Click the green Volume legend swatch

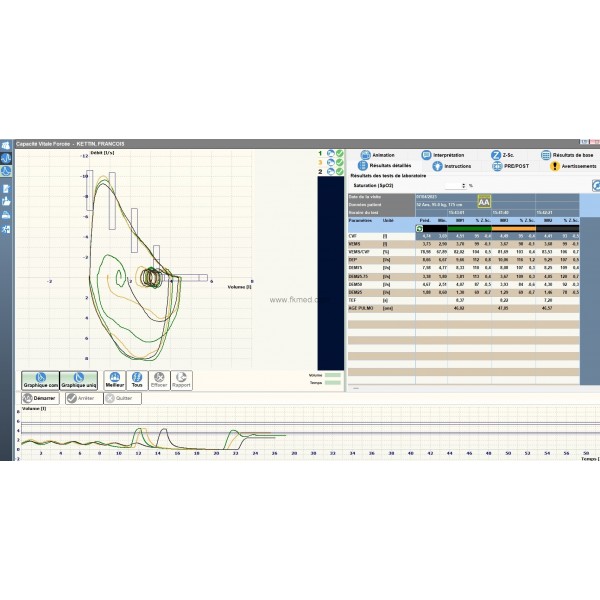click(x=333, y=375)
